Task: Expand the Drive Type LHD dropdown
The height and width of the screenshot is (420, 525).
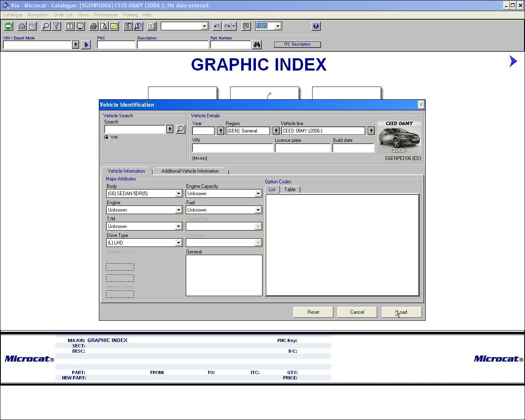Action: click(178, 243)
